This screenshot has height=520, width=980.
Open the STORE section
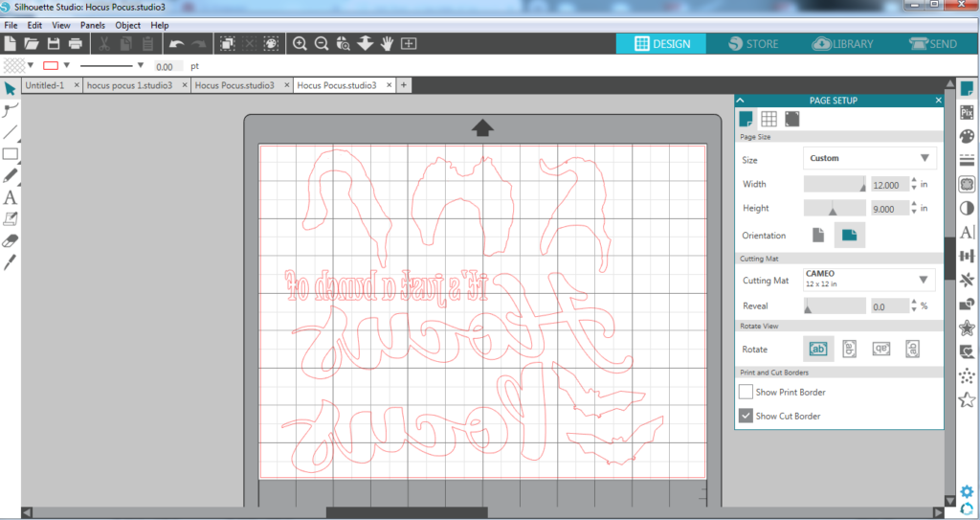click(753, 44)
